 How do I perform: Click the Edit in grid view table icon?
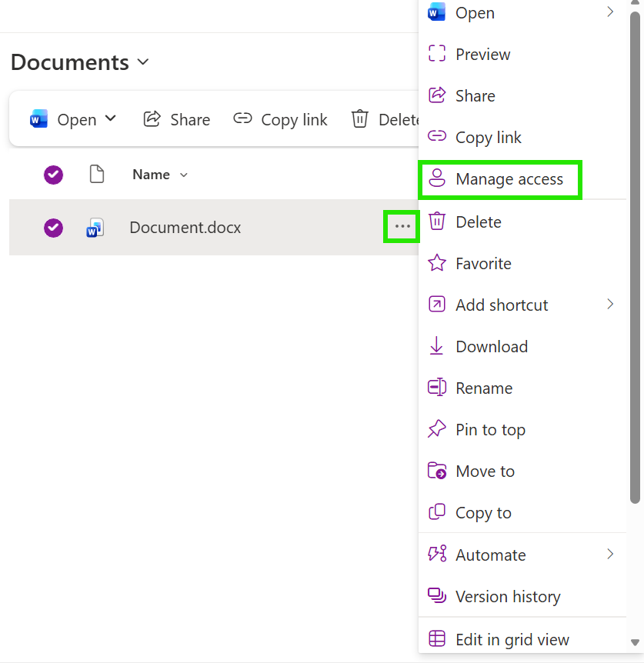pos(437,638)
